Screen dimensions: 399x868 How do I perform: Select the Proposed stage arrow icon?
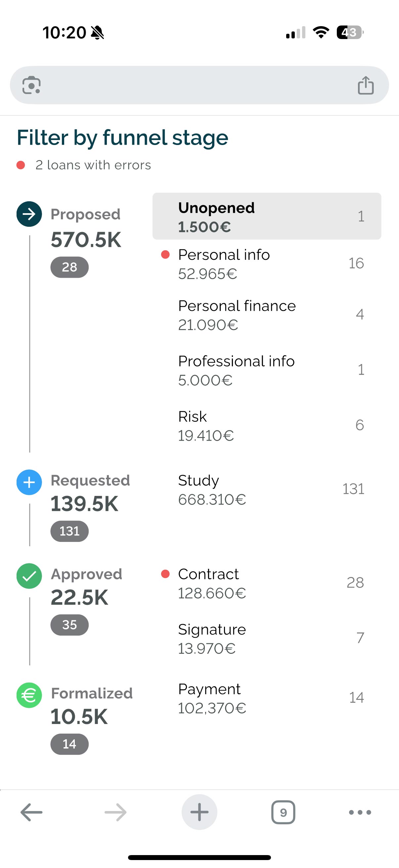point(29,214)
